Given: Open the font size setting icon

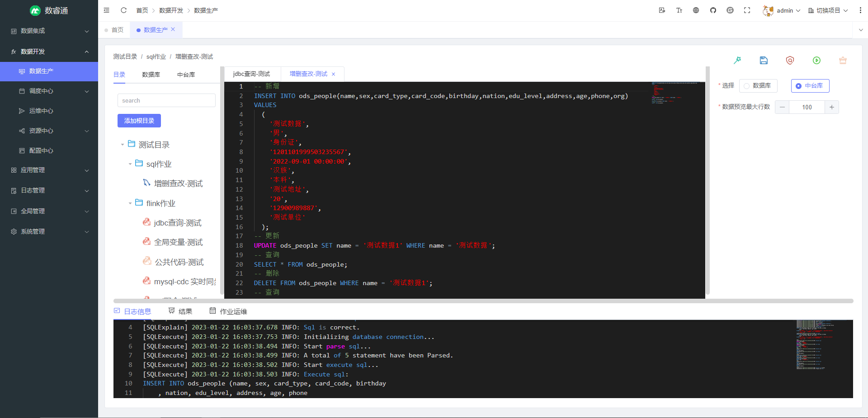Looking at the screenshot, I should [679, 10].
